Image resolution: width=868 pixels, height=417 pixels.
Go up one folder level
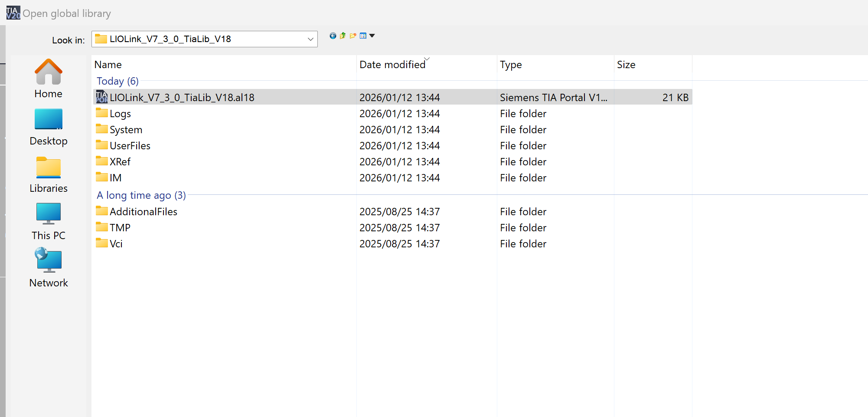(x=343, y=36)
